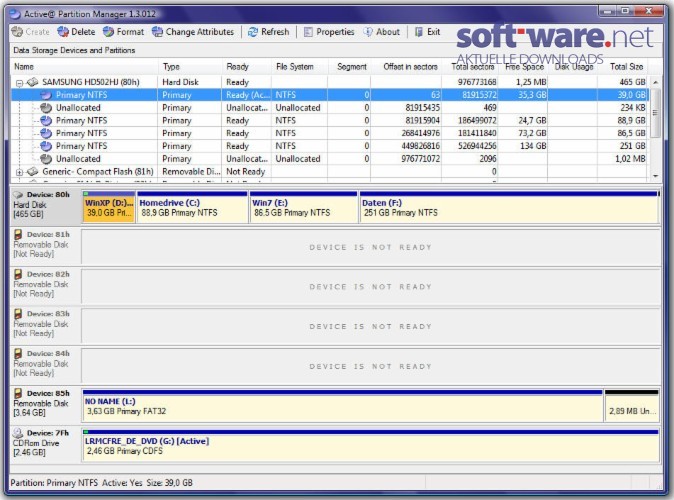
Task: Select the Unallocated row at offset 81915435
Action: coord(329,107)
